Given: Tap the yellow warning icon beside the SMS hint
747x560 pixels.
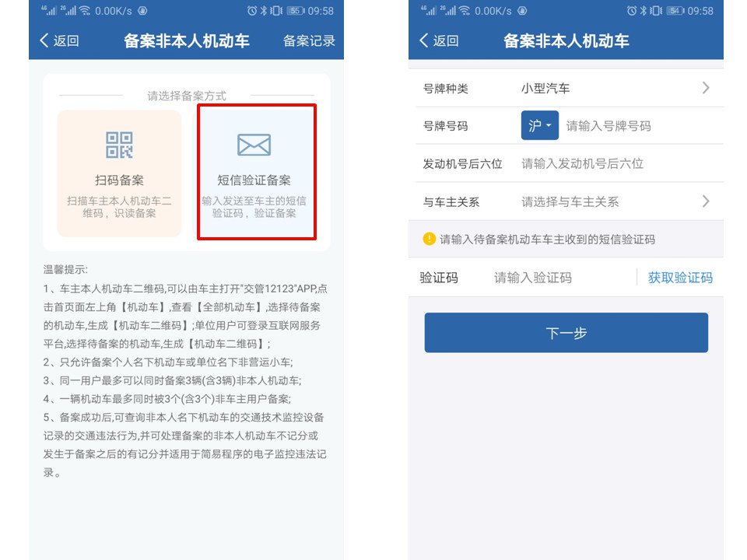Looking at the screenshot, I should pos(429,239).
